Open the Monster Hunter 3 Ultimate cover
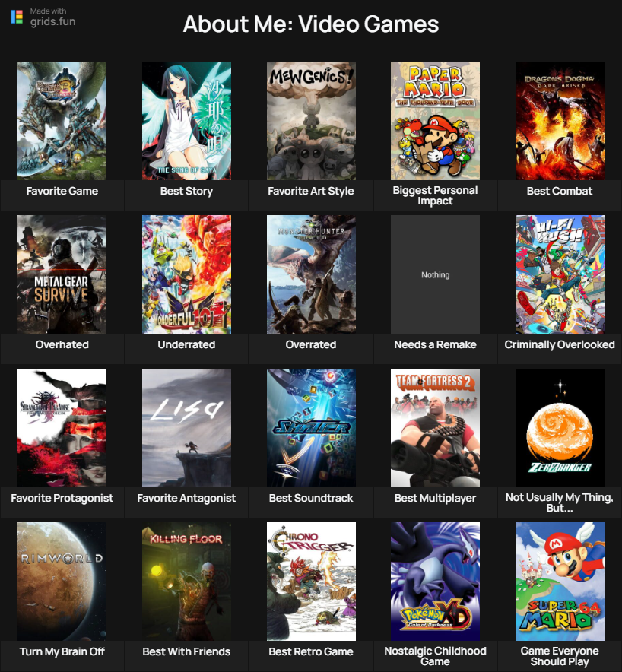The width and height of the screenshot is (622, 672). point(62,120)
